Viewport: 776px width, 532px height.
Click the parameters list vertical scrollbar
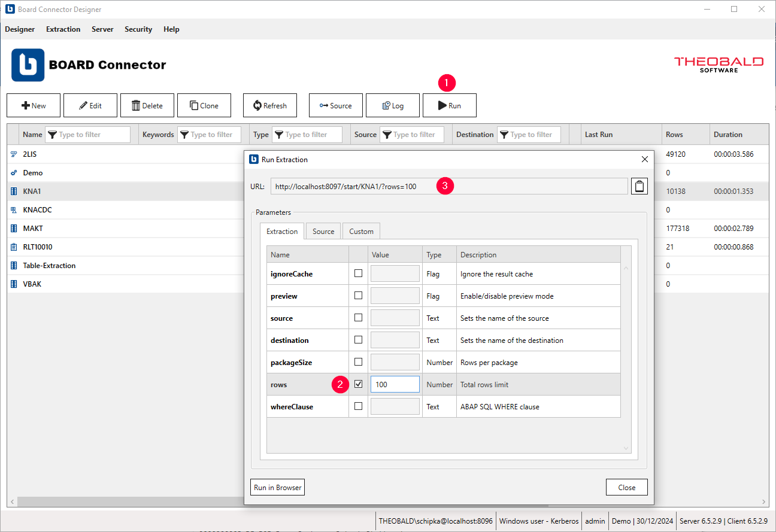[x=626, y=358]
